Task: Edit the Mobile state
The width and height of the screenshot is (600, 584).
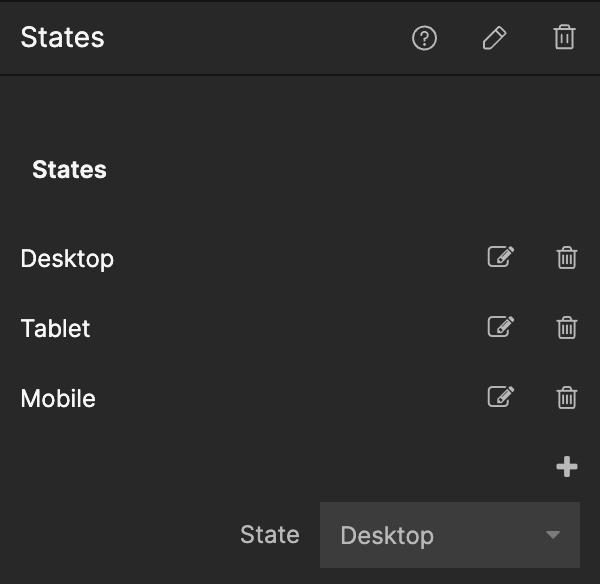Action: tap(500, 397)
